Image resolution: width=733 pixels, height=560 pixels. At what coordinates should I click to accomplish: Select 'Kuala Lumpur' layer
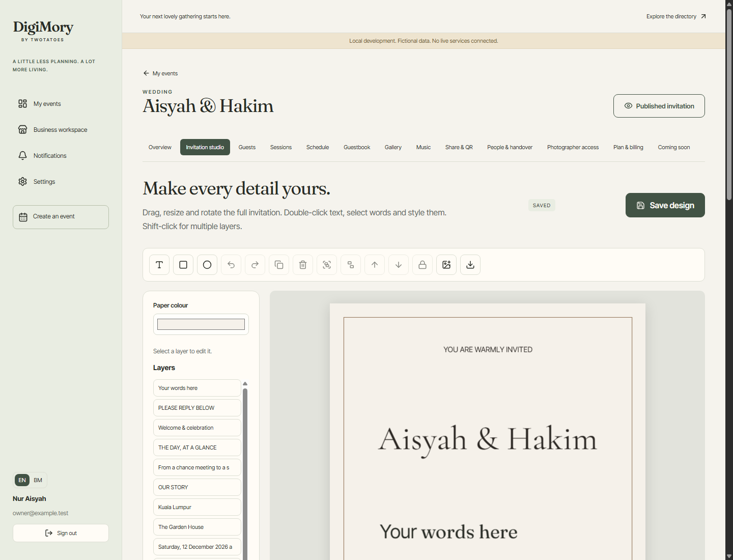(x=197, y=507)
